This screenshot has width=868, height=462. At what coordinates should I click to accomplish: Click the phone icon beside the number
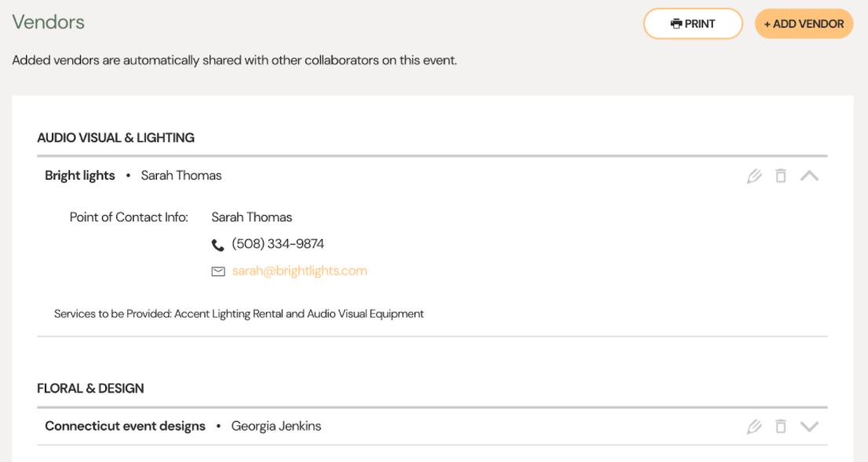(218, 245)
